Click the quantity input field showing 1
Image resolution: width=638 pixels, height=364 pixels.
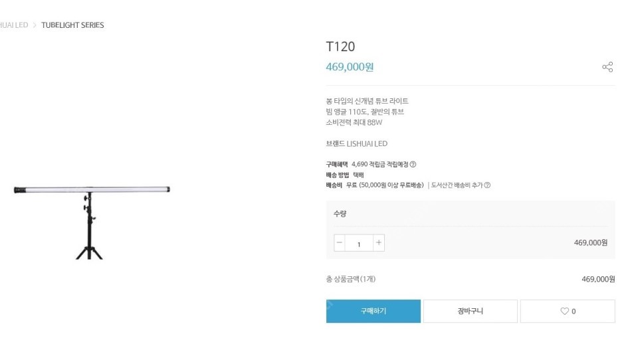359,244
